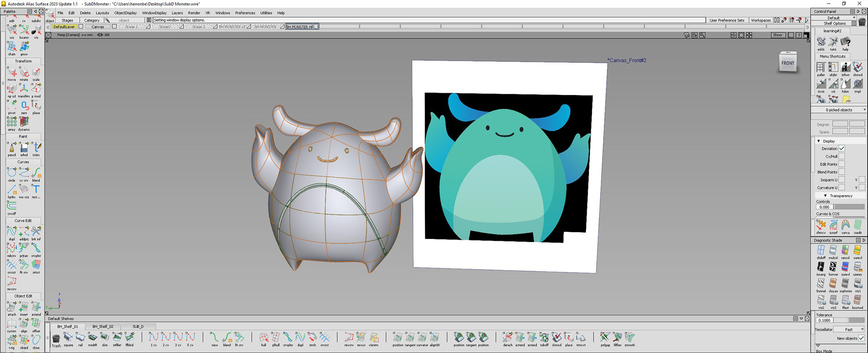Choose the smooth tool on shelf

click(x=630, y=339)
